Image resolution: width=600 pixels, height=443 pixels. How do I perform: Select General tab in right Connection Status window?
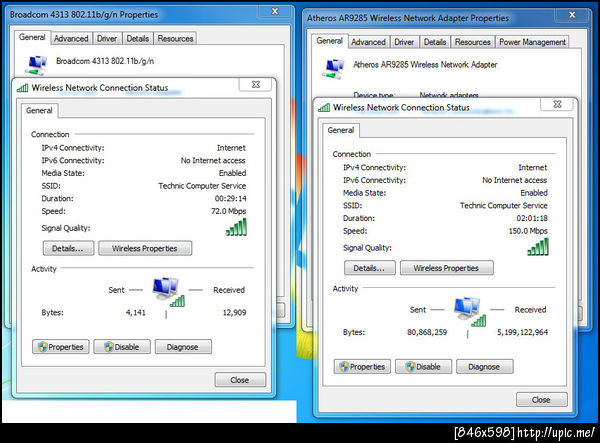click(341, 130)
